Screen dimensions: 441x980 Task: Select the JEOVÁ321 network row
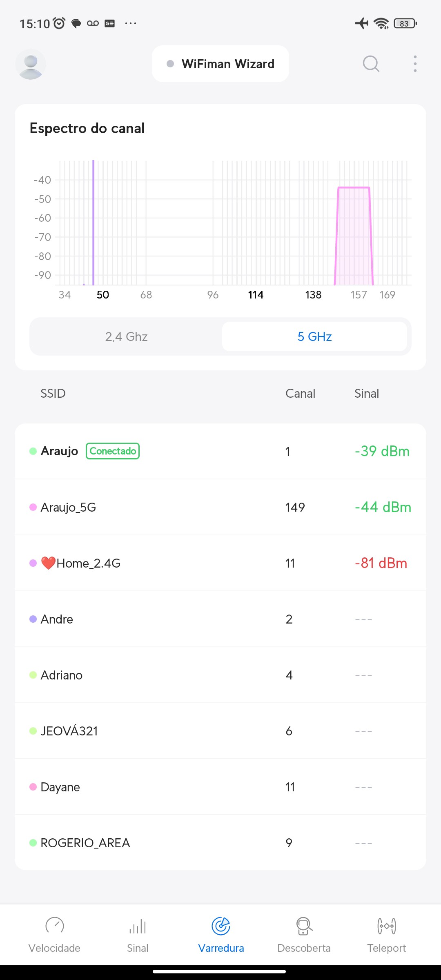click(220, 731)
